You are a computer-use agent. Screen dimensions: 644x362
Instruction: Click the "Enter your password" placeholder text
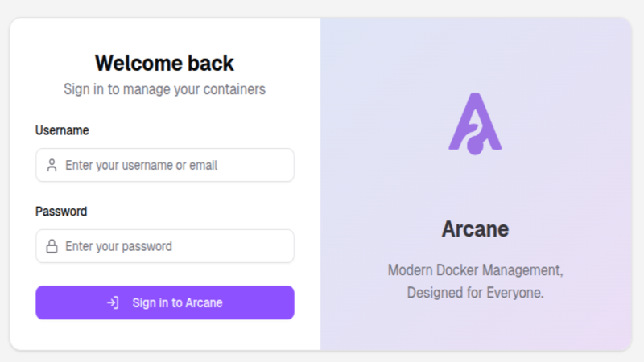118,246
